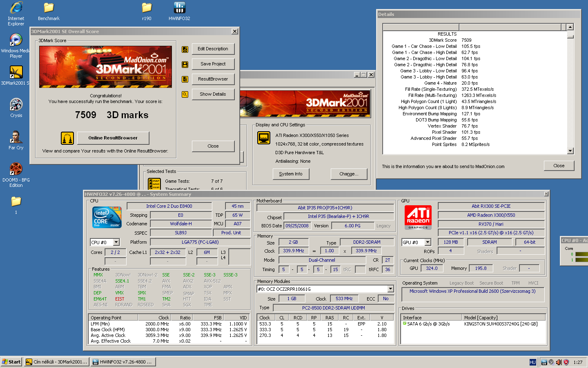Click the Show Details magnifier icon
The height and width of the screenshot is (368, 588).
pos(185,94)
